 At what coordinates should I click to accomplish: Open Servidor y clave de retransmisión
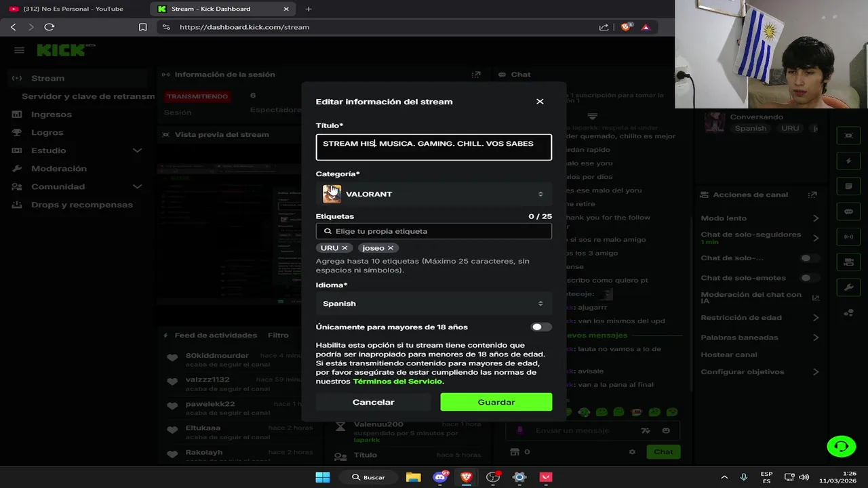pyautogui.click(x=88, y=96)
